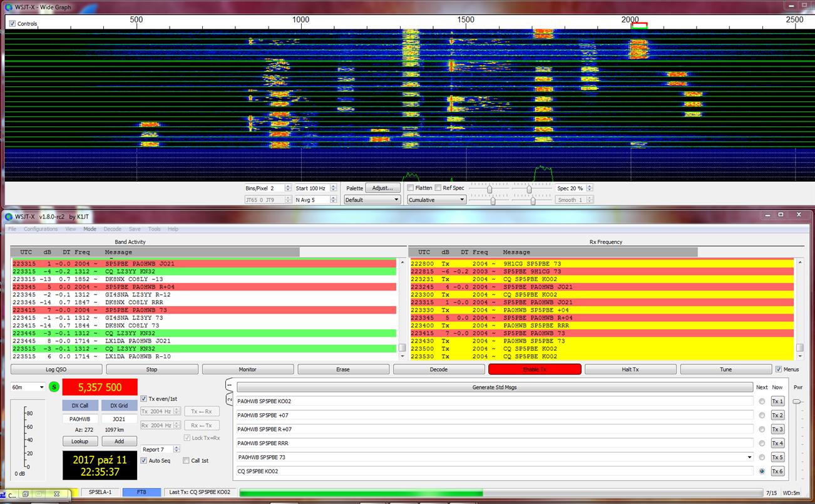Click the Log QSO button
This screenshot has height=504, width=815.
56,369
